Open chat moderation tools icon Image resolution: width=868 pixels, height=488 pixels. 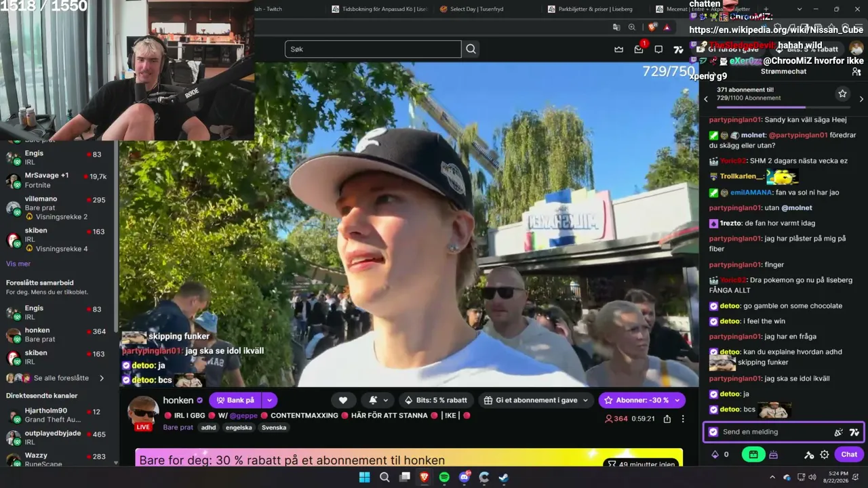(809, 455)
